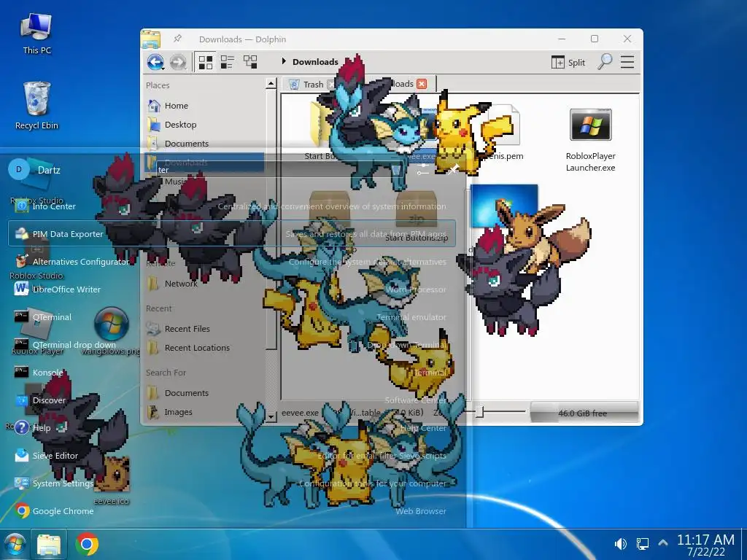Click Places panel scroll-up arrow
This screenshot has height=560, width=747.
tap(271, 84)
